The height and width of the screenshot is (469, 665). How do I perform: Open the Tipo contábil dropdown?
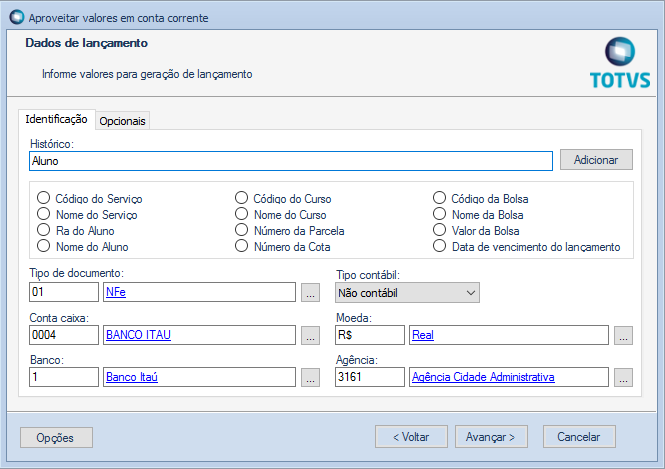407,293
